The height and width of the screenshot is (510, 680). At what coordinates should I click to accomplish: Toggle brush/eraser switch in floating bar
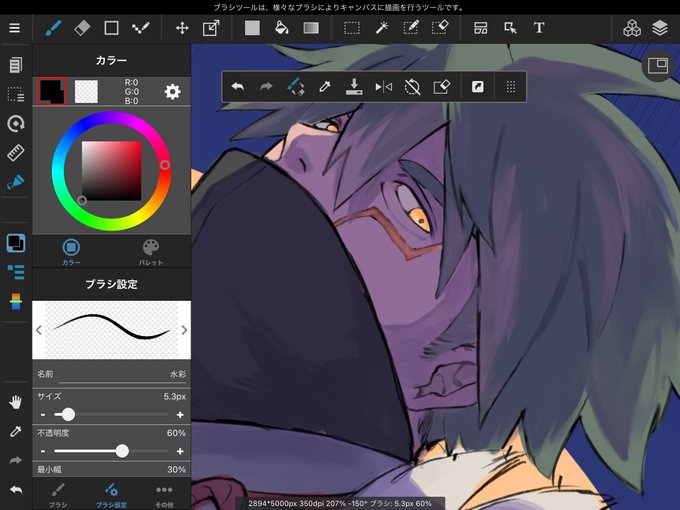tap(296, 87)
